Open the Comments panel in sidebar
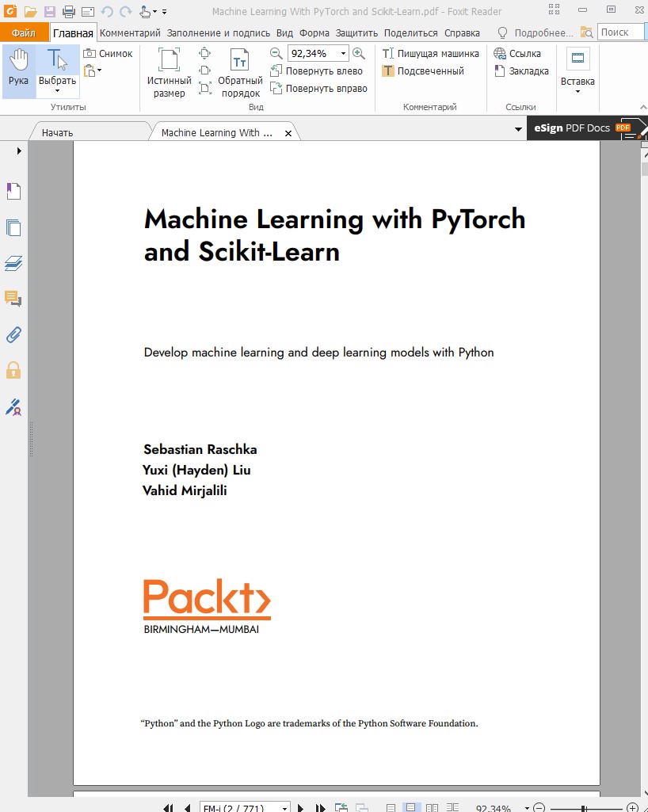 13,299
